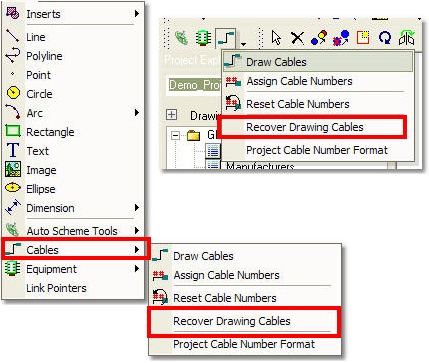Select the Line drawing tool
The image size is (429, 363).
(x=73, y=37)
